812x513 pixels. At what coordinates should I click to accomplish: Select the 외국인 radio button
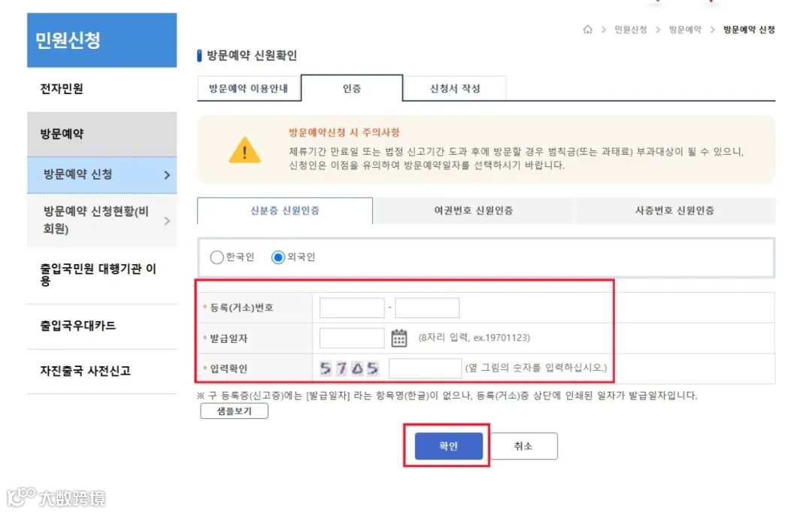pos(278,257)
